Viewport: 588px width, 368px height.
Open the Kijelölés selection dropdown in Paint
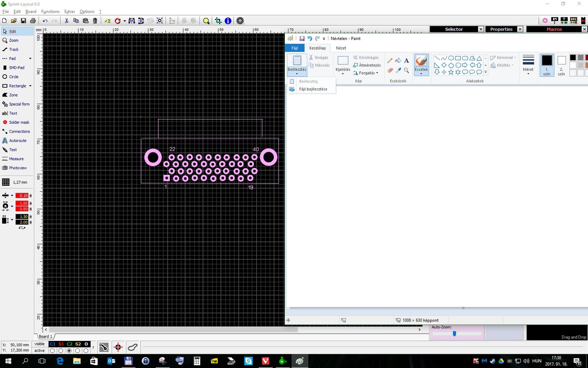pyautogui.click(x=343, y=72)
